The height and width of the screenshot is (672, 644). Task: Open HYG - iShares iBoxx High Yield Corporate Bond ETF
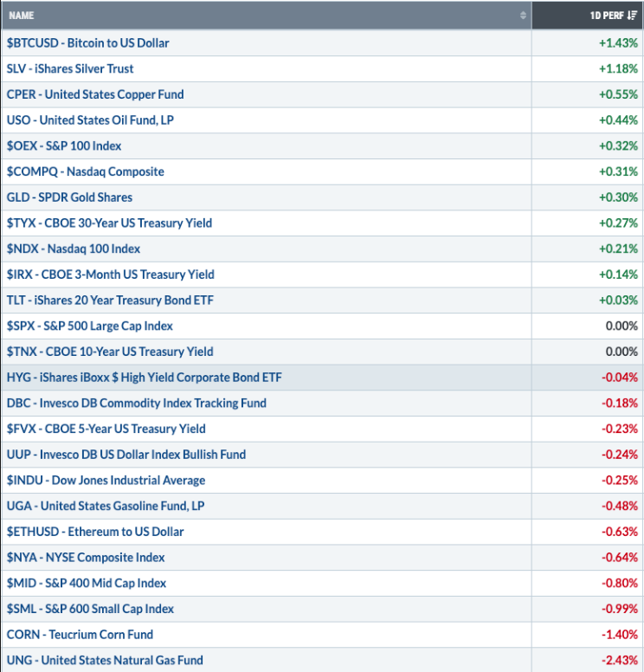[x=145, y=378]
